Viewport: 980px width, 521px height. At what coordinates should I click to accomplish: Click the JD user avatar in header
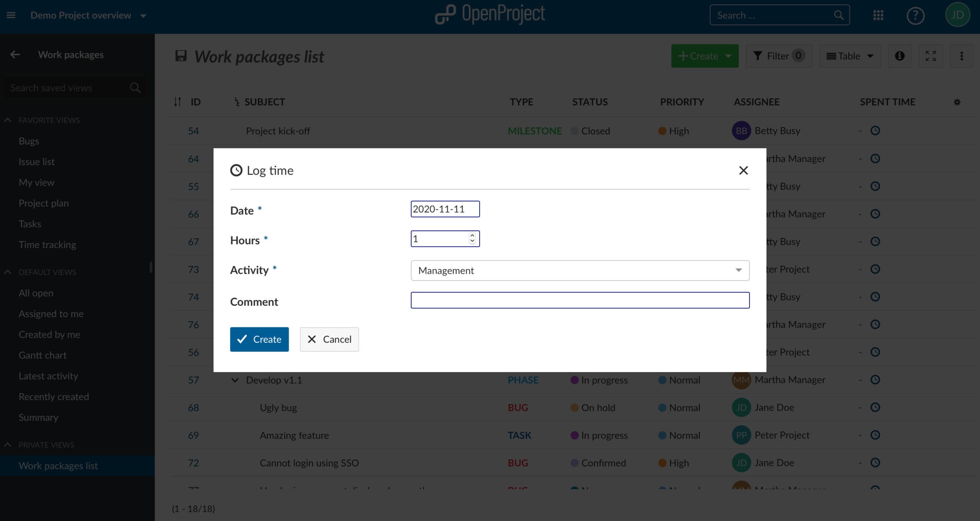(957, 15)
